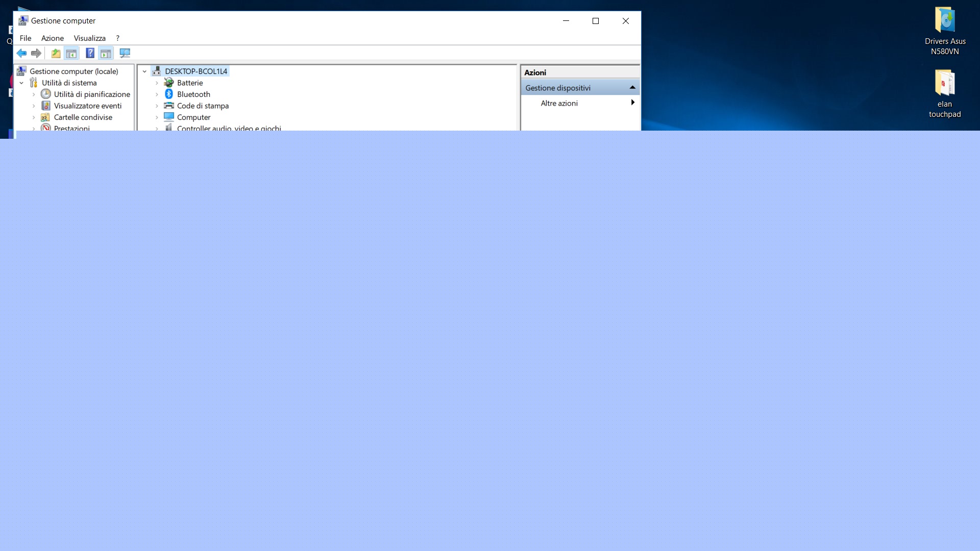The image size is (980, 551).
Task: Select Cartelle condivise label
Action: pos(83,117)
